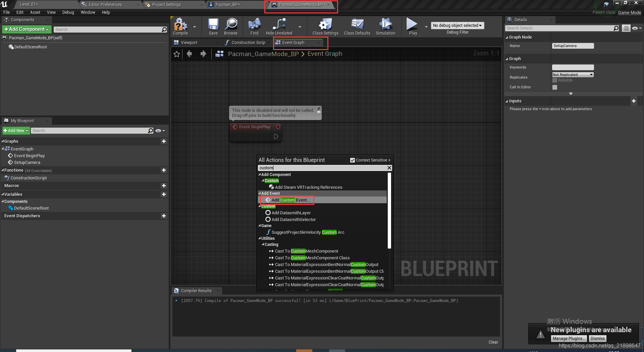Viewport: 644px width, 352px height.
Task: Select SetupCamera in My Blueprint tree
Action: coord(27,163)
